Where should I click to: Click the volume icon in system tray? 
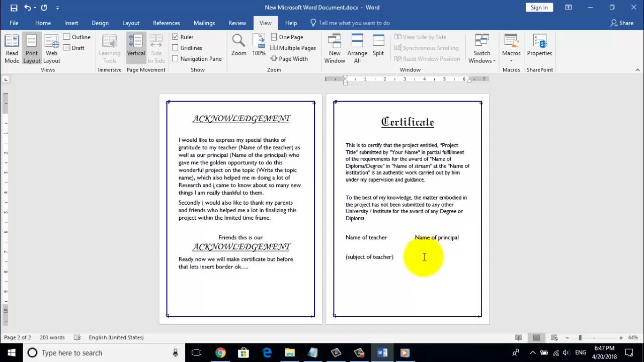tap(566, 352)
